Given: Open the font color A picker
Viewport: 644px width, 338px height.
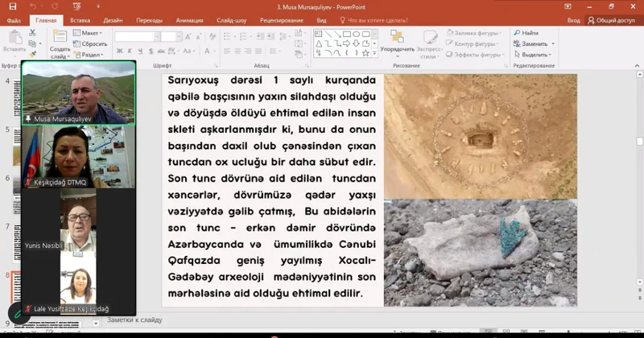Looking at the screenshot, I should pyautogui.click(x=207, y=52).
